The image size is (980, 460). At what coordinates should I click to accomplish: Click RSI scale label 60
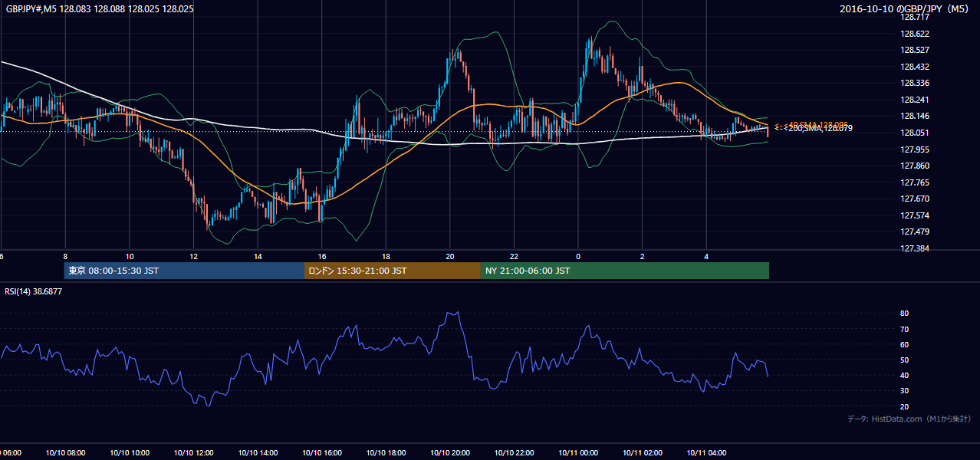[x=905, y=344]
